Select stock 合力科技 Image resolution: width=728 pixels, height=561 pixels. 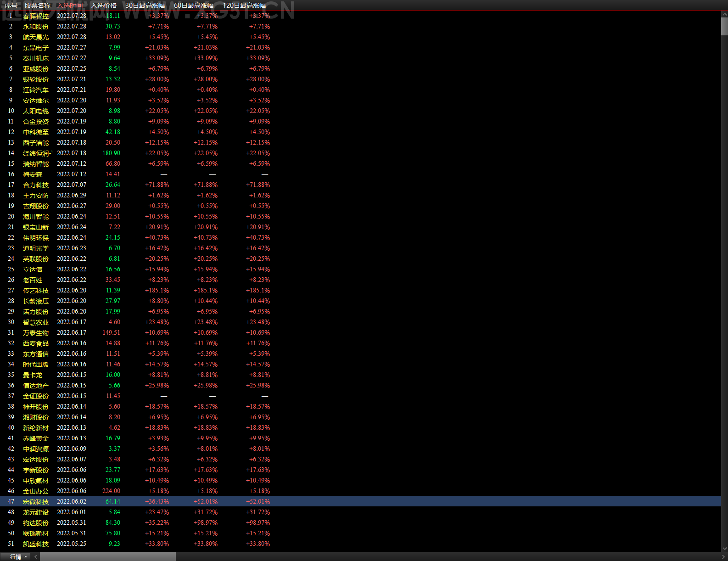click(x=36, y=185)
